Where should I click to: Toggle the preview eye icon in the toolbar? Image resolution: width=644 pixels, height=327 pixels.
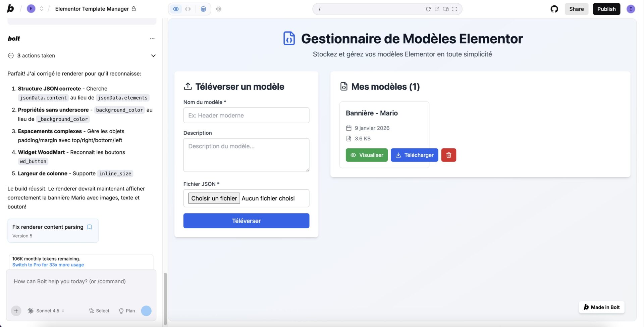[176, 9]
